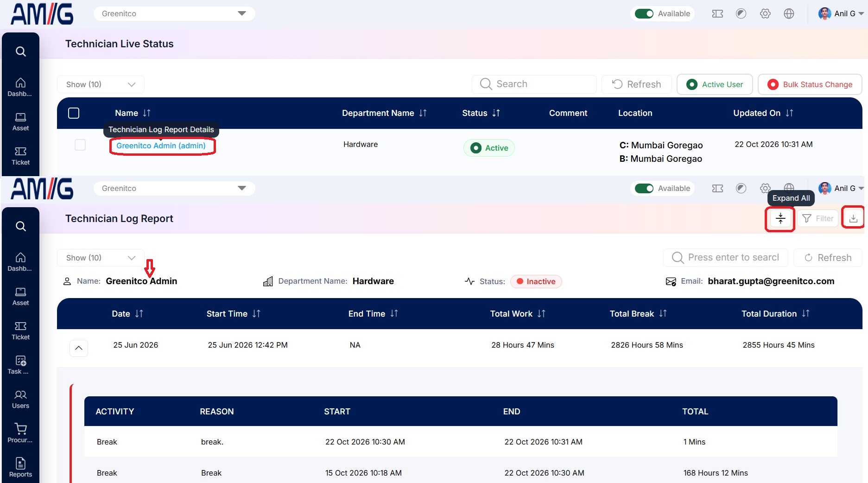Open Ticket in the lower sidebar
Viewport: 868px width, 483px height.
click(x=20, y=331)
